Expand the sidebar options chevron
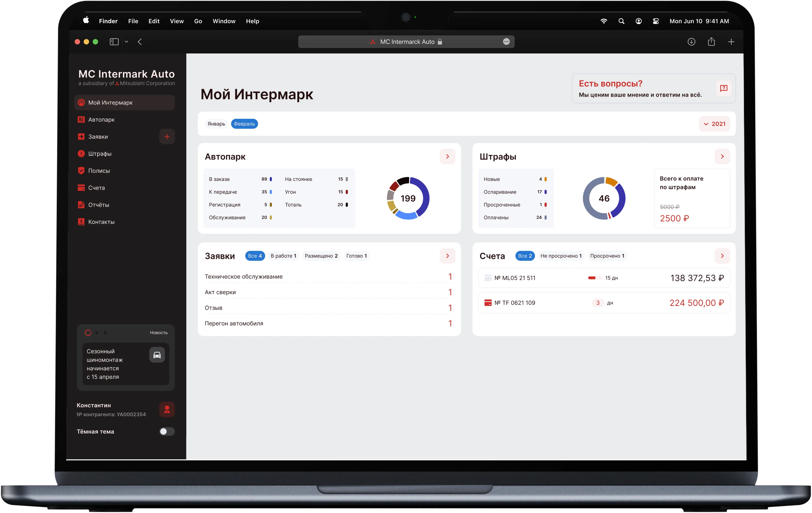The image size is (812, 513). pyautogui.click(x=126, y=42)
